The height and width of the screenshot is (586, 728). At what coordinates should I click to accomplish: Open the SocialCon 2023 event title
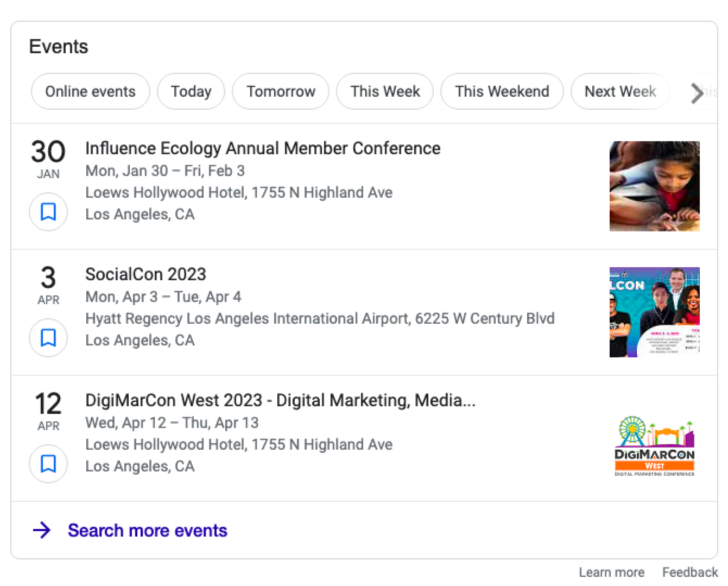(x=145, y=274)
